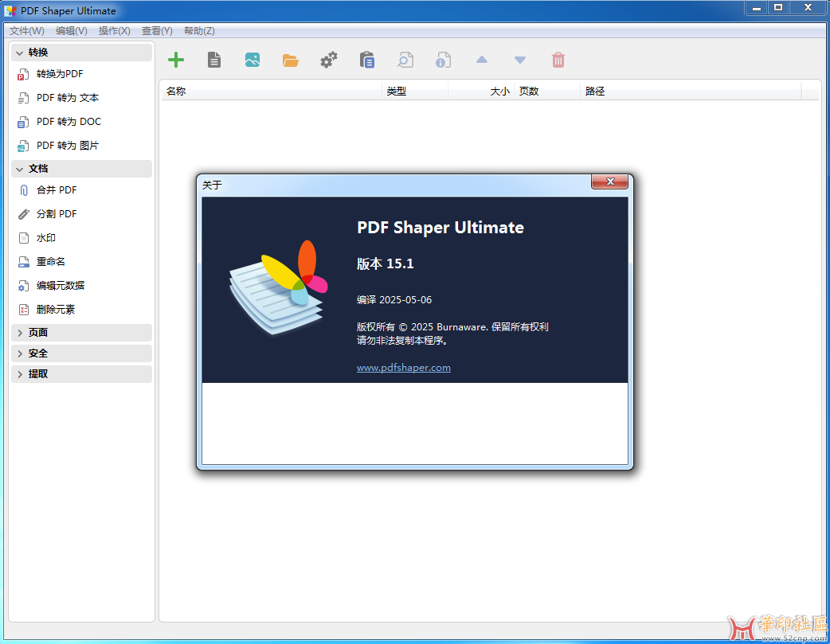830x644 pixels.
Task: Click the green plus add files icon
Action: 176,60
